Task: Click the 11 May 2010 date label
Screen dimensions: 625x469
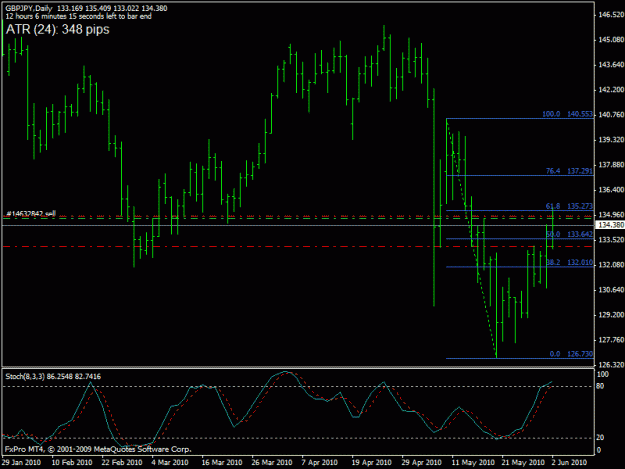Action: (x=473, y=462)
